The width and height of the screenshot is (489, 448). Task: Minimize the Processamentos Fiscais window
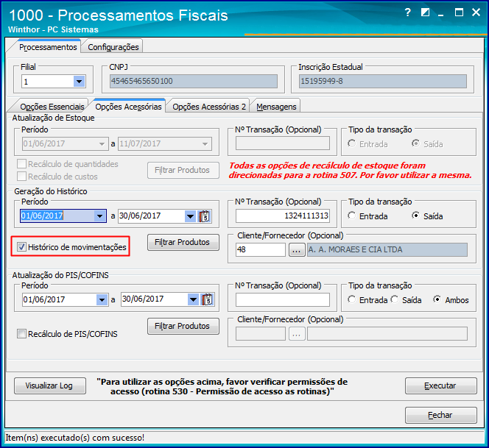click(x=440, y=13)
